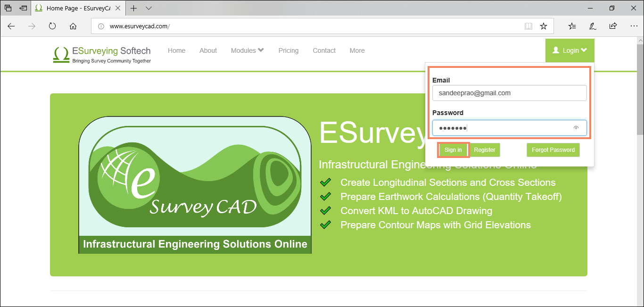Click the Email input field
644x307 pixels.
click(510, 93)
